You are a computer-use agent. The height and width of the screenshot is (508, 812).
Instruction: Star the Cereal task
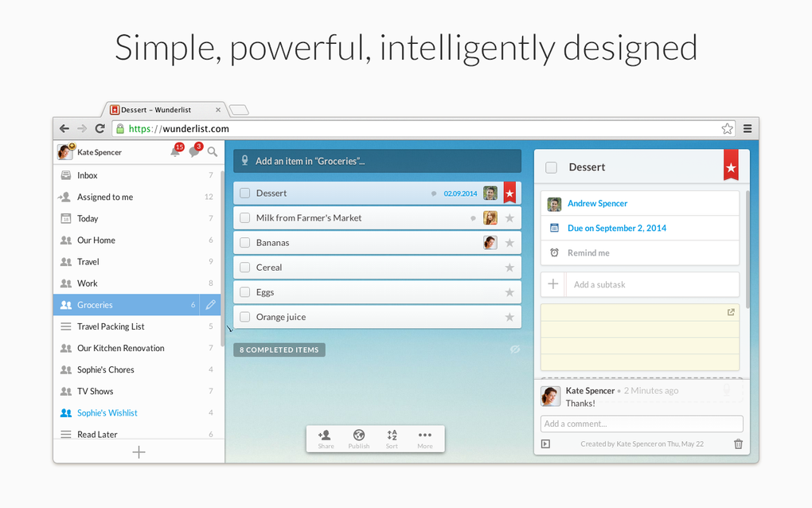coord(509,267)
